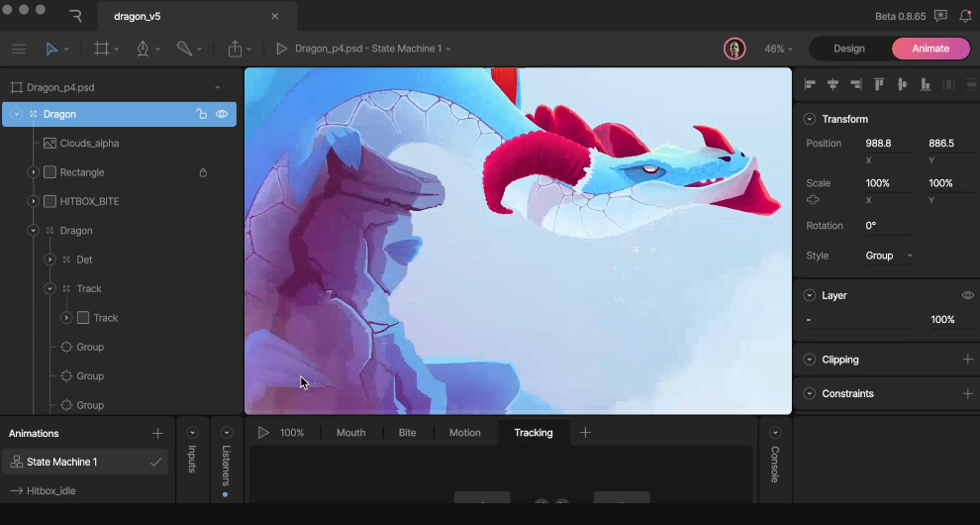The image size is (980, 525).
Task: Align selection vertical centers
Action: 902,84
